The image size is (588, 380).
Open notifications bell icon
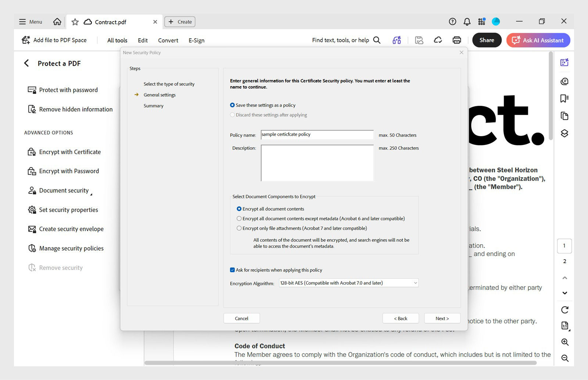point(467,22)
